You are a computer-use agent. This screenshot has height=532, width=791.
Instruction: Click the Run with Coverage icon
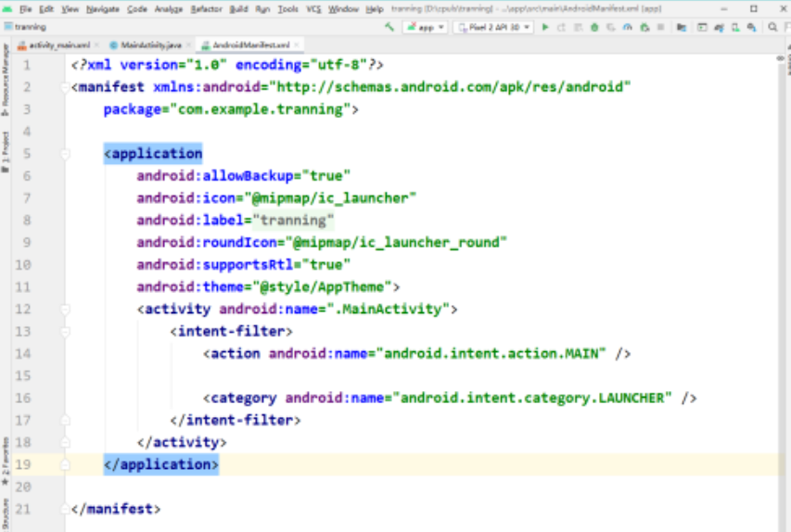pos(610,27)
